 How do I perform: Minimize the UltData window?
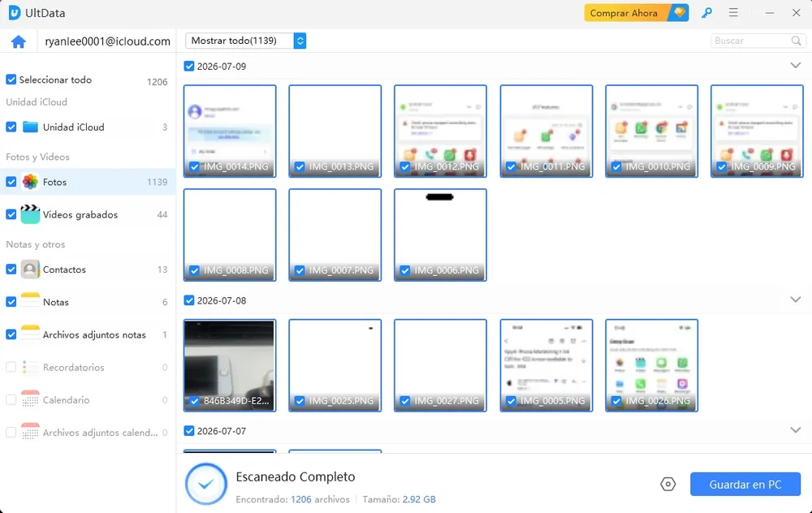tap(770, 13)
